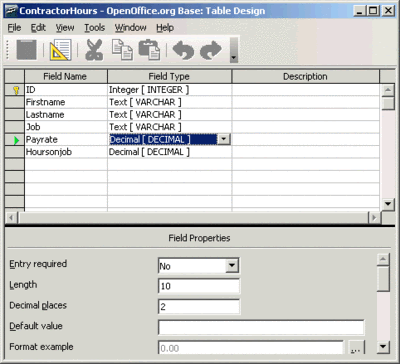Click the Cut scissors icon
The width and height of the screenshot is (400, 364).
(x=94, y=50)
